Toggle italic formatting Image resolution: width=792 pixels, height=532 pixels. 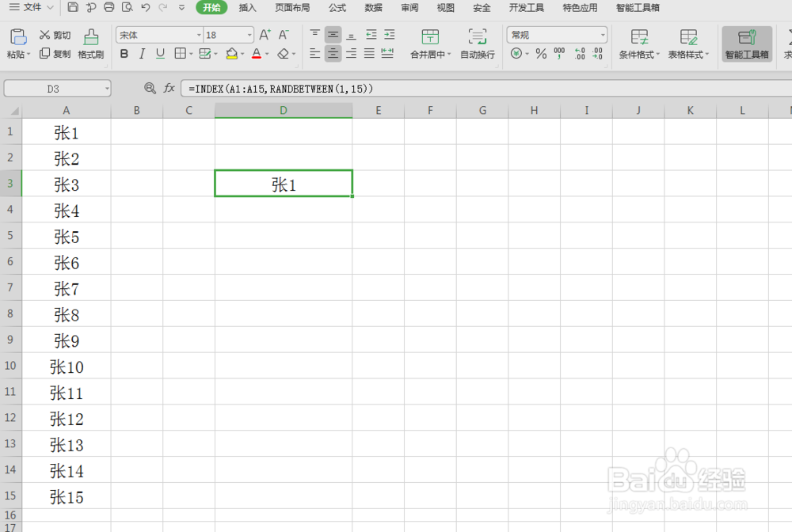point(142,54)
